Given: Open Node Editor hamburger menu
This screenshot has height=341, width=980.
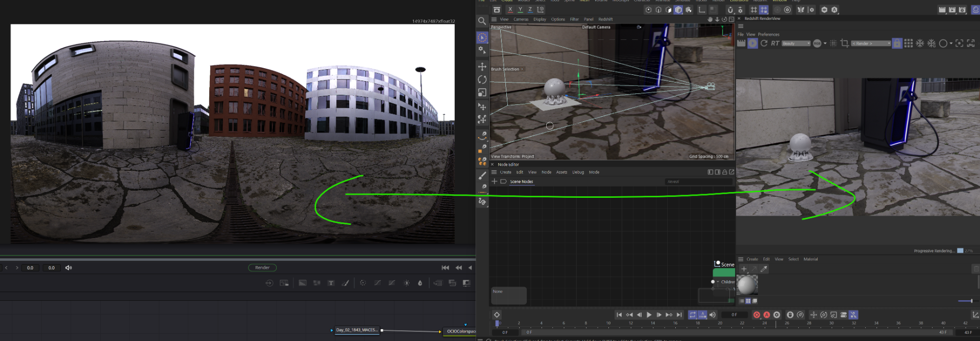Looking at the screenshot, I should click(x=494, y=172).
